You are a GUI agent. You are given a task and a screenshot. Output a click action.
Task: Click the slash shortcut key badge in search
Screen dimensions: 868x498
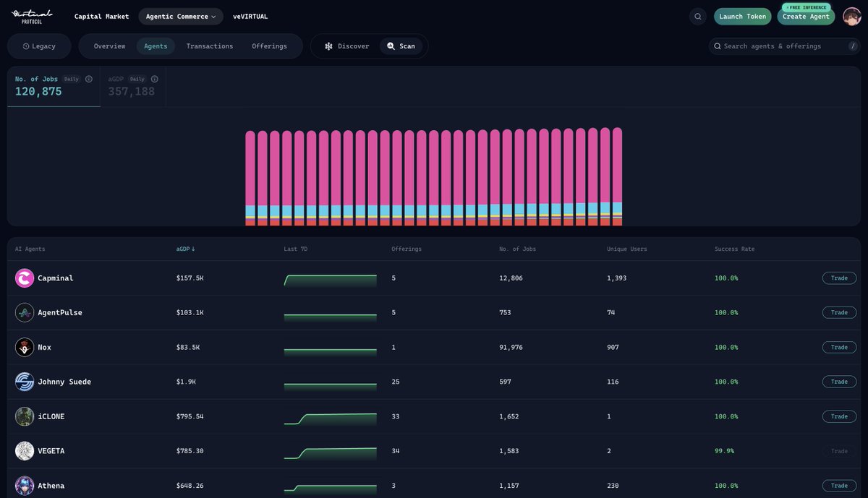click(x=852, y=46)
